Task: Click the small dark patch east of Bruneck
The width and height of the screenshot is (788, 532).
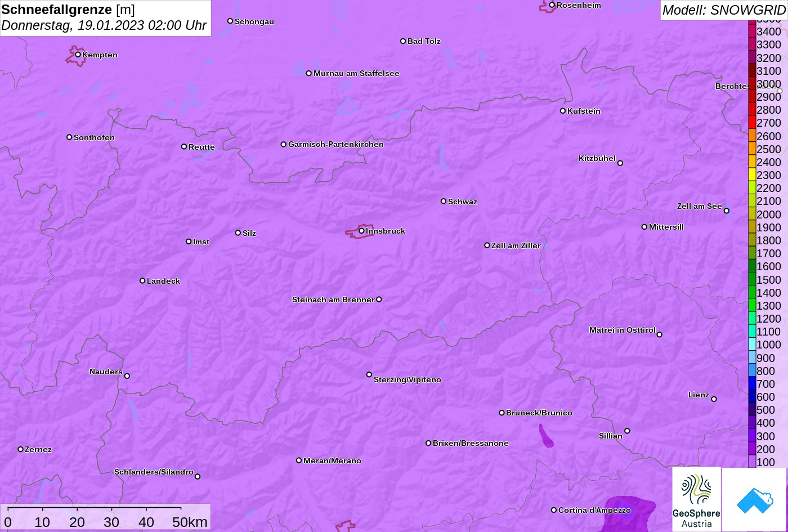Action: [x=545, y=436]
